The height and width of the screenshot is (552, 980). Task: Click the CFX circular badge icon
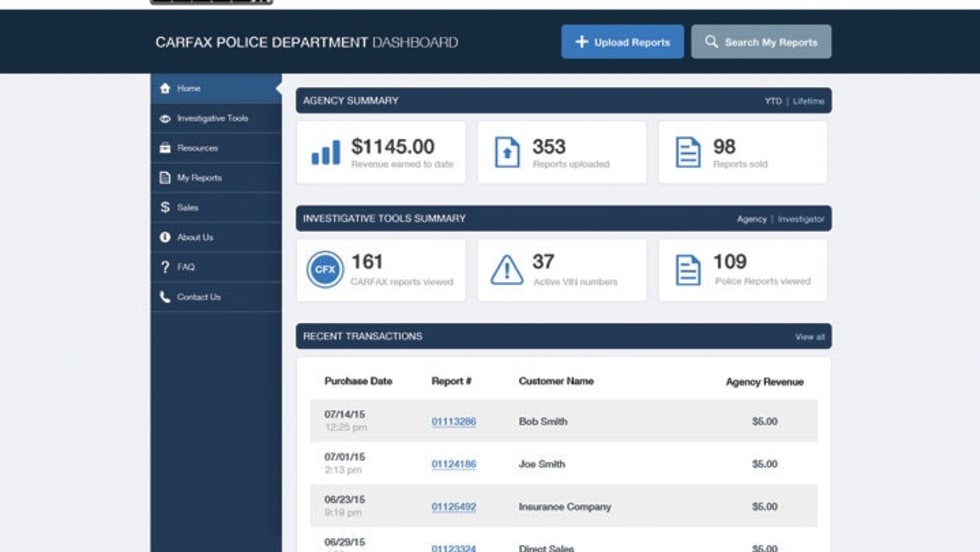pos(325,270)
